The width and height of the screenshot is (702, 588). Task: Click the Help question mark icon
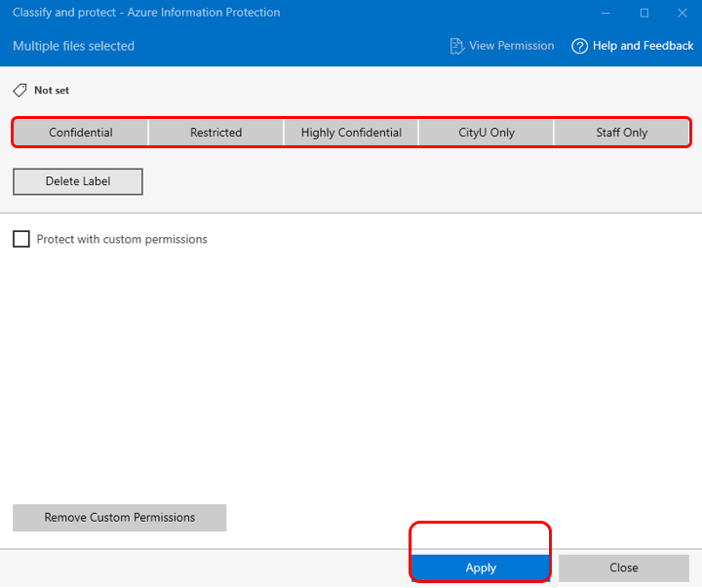tap(580, 46)
